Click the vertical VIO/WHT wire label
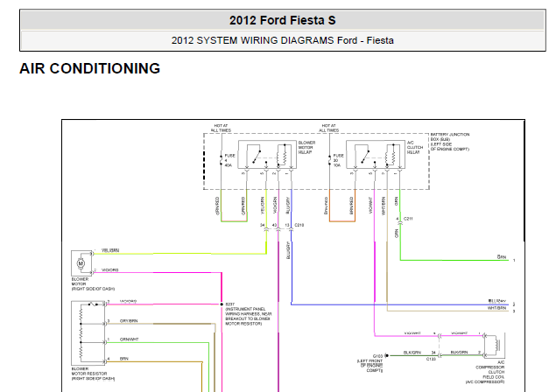The image size is (549, 392). [370, 206]
